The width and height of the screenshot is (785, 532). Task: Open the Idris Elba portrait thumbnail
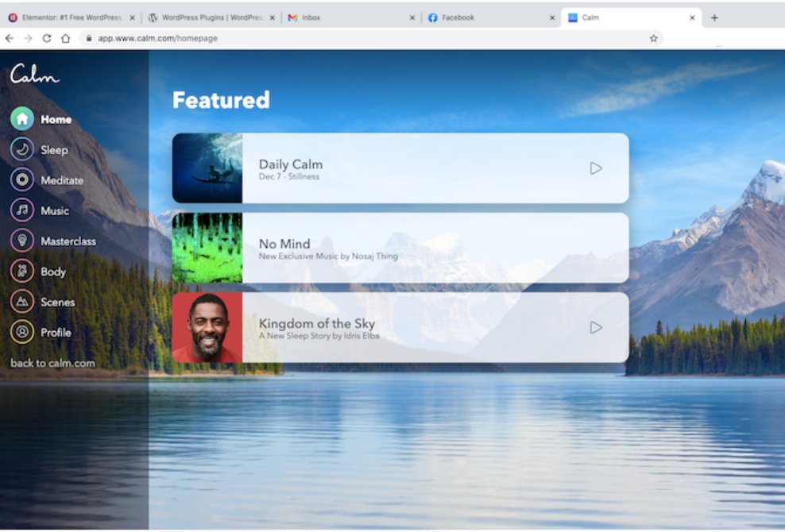tap(207, 327)
